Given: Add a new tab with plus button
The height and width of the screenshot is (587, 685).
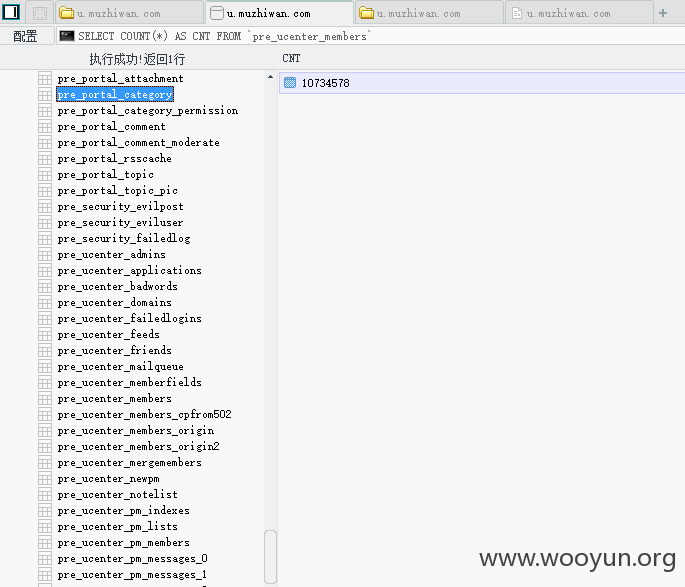Looking at the screenshot, I should click(663, 13).
